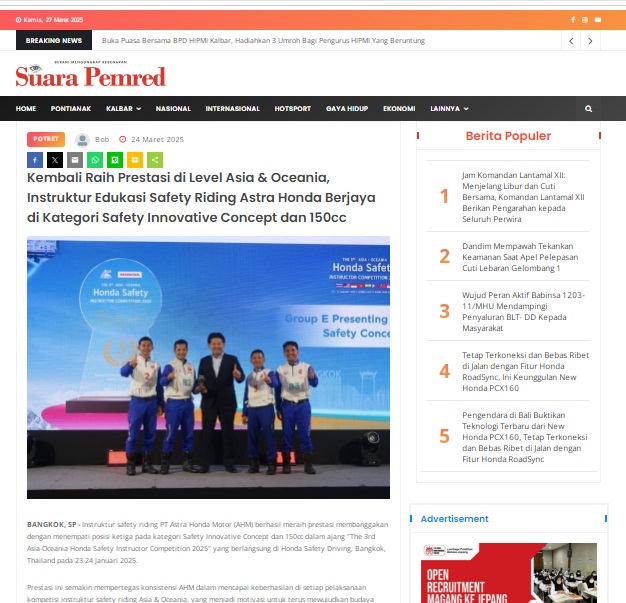
Task: Click the Suara Pemred logo
Action: tap(91, 74)
